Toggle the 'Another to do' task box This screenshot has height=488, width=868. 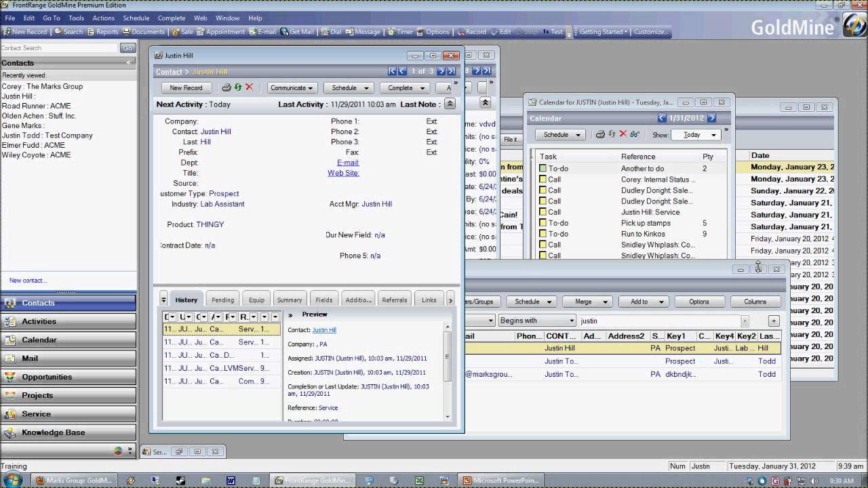pyautogui.click(x=542, y=169)
